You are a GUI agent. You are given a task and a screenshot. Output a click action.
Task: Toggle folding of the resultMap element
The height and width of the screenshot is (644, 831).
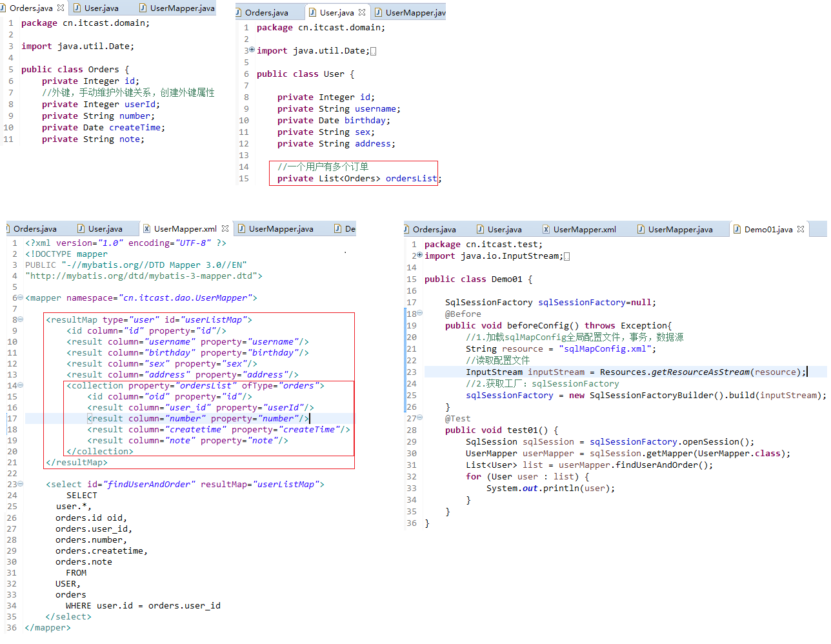[21, 319]
